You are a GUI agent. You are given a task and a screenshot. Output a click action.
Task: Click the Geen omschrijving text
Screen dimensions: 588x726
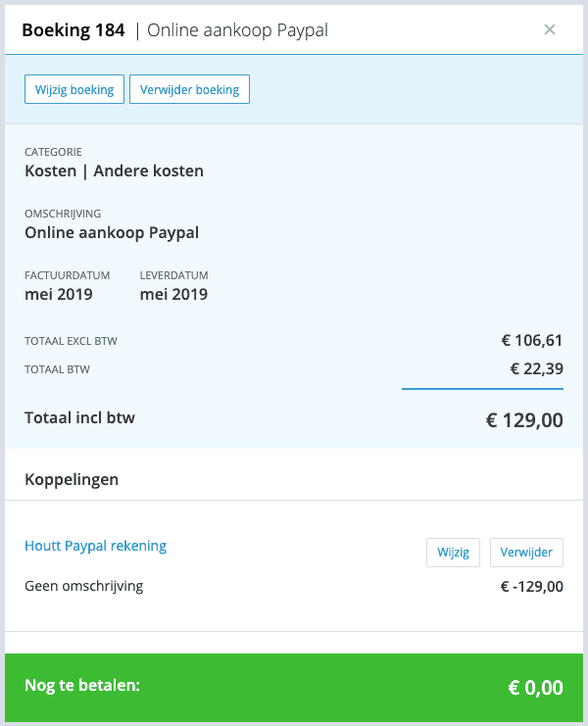[x=84, y=586]
